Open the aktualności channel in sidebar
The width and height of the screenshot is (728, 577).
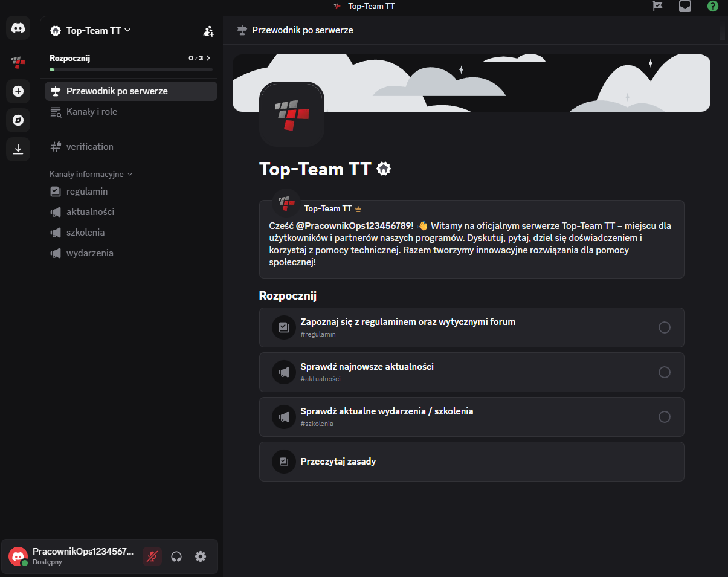point(131,212)
